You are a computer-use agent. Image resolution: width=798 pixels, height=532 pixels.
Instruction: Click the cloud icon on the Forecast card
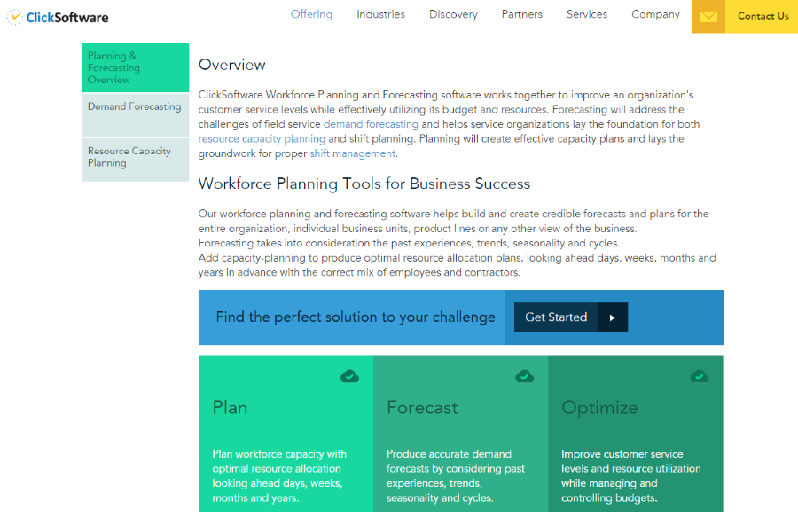(524, 376)
